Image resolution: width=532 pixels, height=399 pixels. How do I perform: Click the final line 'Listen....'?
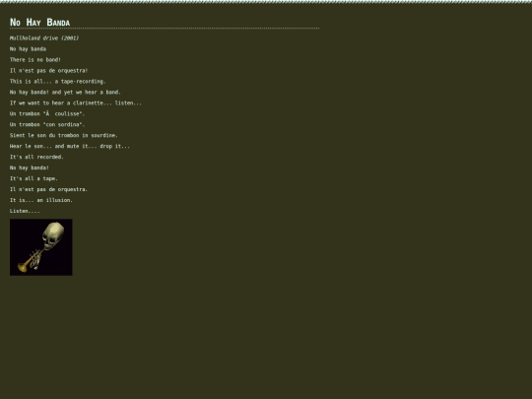click(x=25, y=211)
